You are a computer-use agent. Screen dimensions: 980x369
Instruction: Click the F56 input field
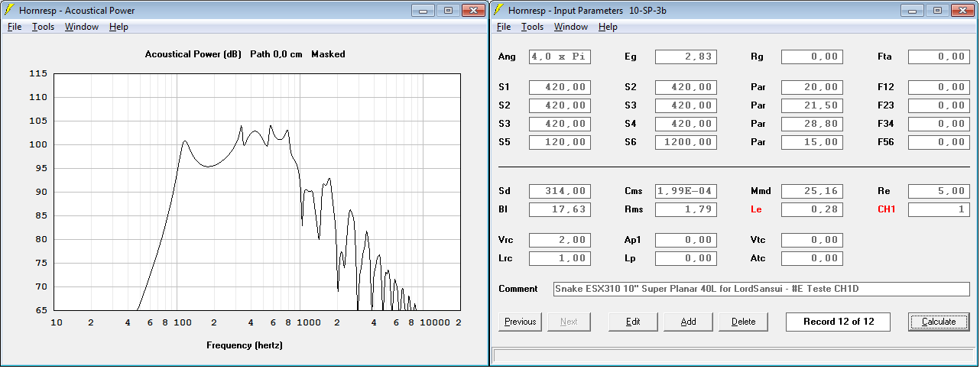939,142
